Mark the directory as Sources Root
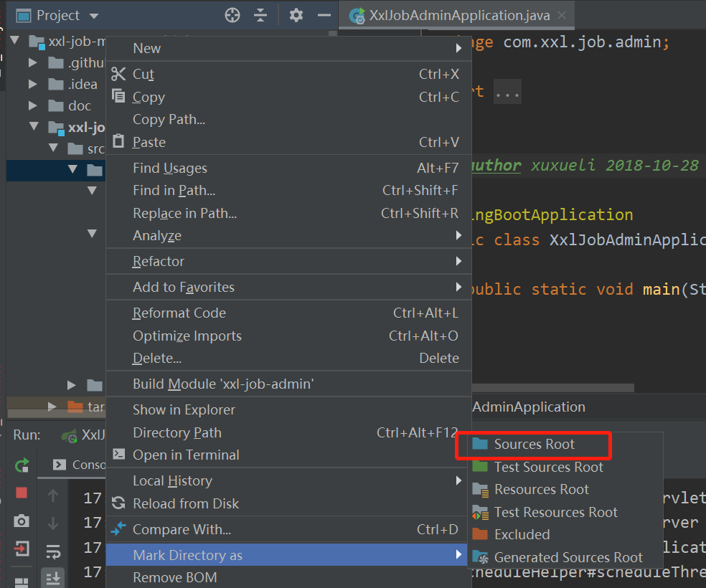 point(534,445)
